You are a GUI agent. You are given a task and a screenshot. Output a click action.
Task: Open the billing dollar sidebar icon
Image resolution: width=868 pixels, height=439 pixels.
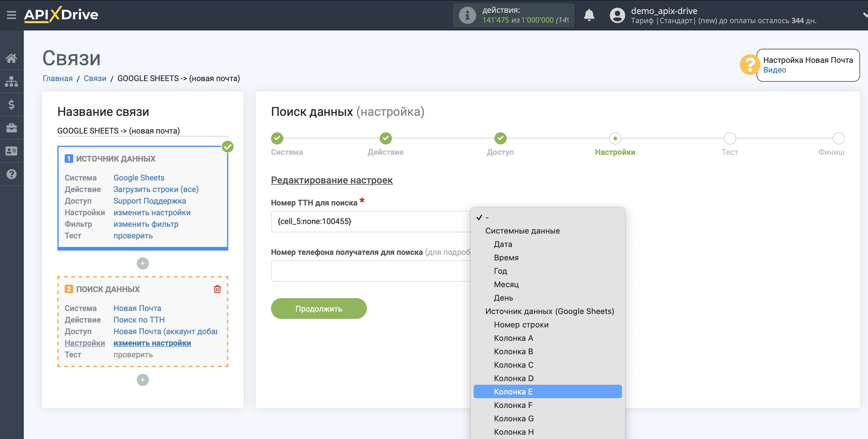pyautogui.click(x=12, y=105)
